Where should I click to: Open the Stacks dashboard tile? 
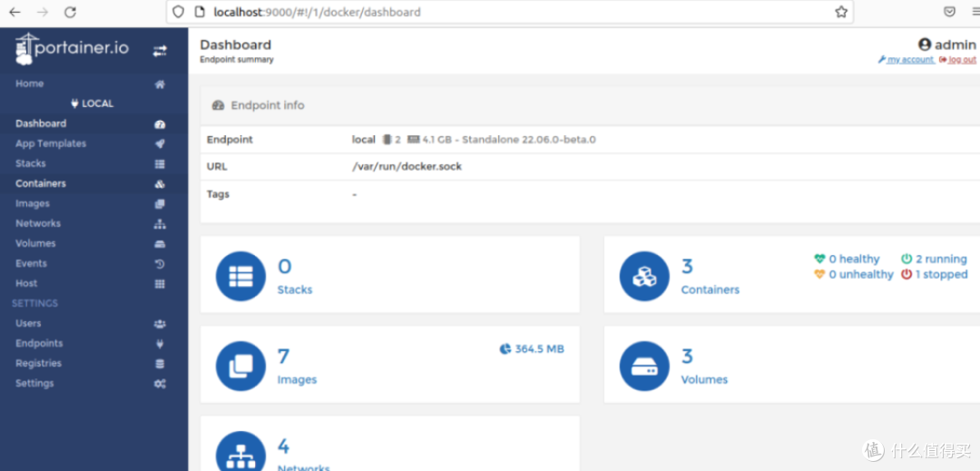(x=295, y=289)
